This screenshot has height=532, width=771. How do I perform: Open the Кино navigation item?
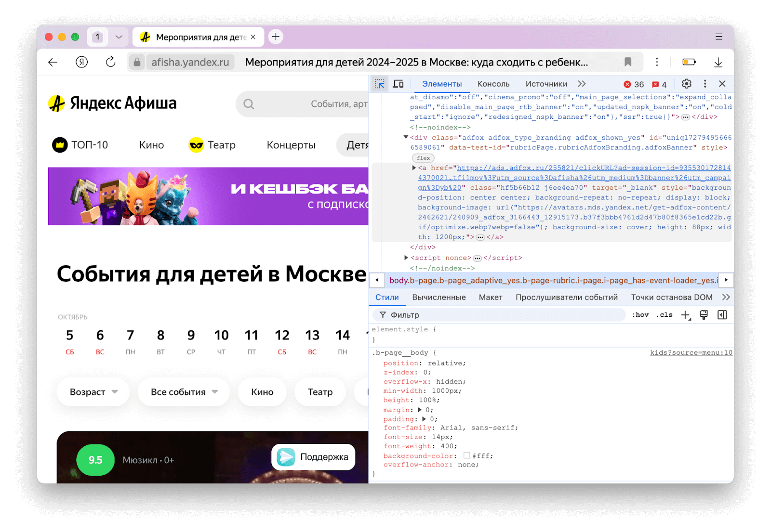click(x=151, y=145)
